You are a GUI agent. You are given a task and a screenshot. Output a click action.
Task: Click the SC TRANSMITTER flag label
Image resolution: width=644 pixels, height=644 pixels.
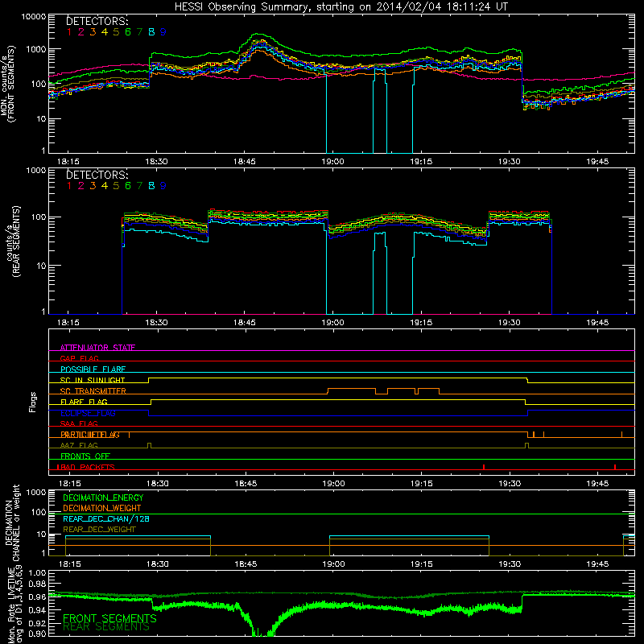93,391
